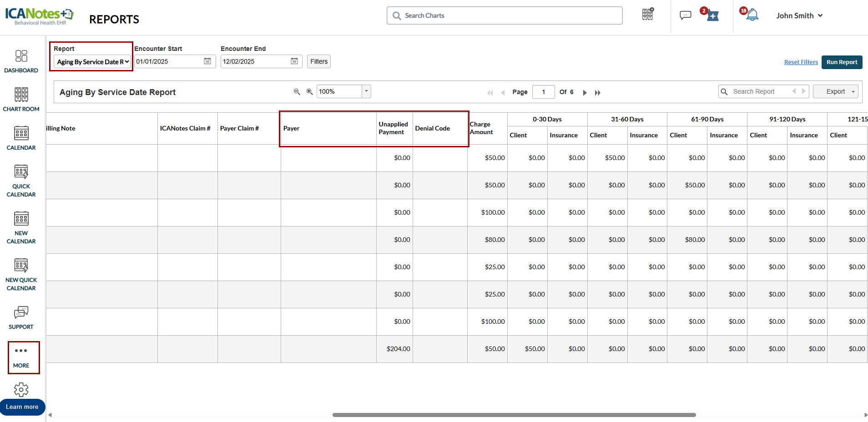
Task: Open the Dashboard from the sidebar
Action: [x=21, y=61]
